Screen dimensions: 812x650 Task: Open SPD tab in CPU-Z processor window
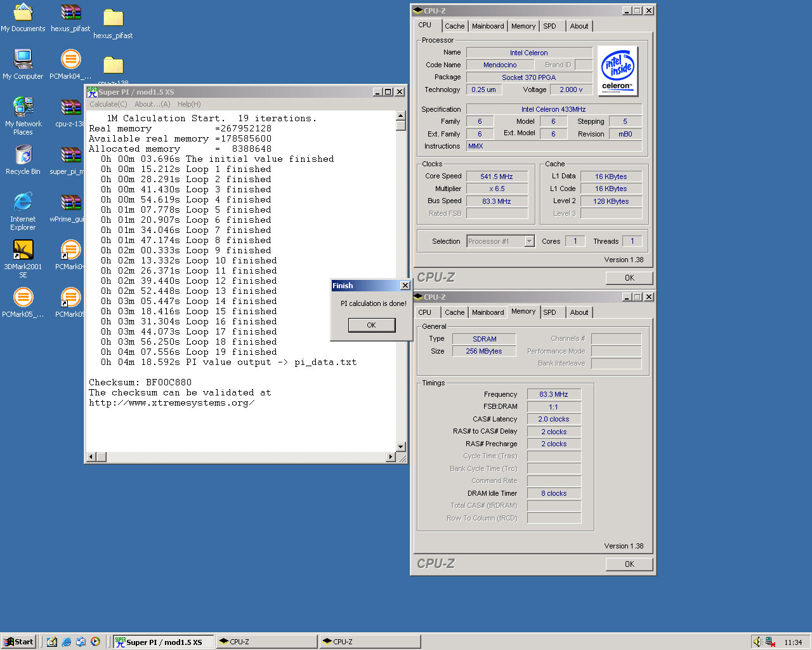tap(550, 26)
